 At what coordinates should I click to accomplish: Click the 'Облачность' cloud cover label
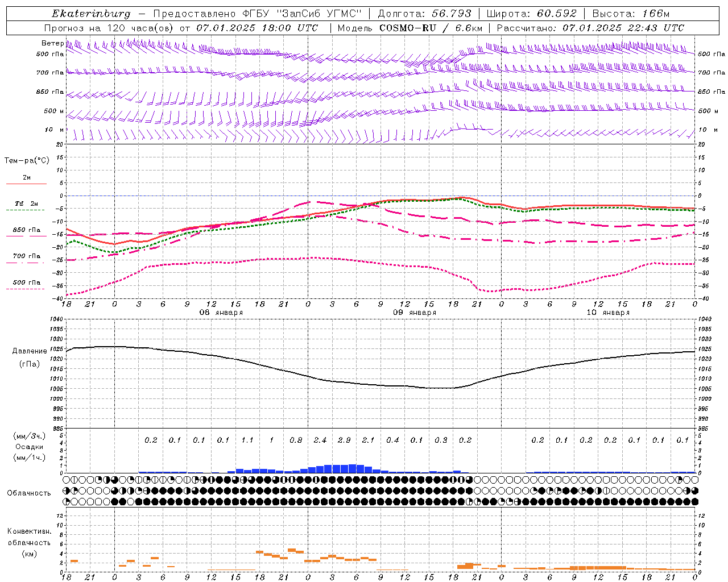pos(29,493)
